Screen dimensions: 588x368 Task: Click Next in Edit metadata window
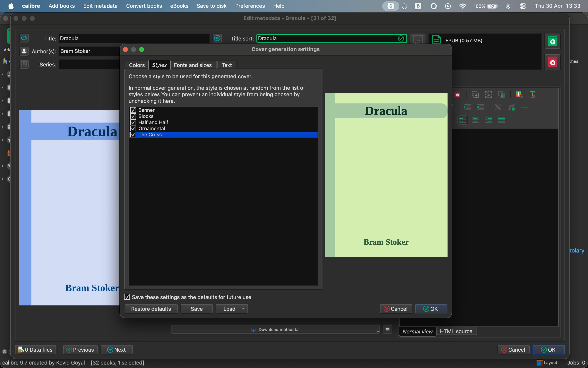point(117,350)
